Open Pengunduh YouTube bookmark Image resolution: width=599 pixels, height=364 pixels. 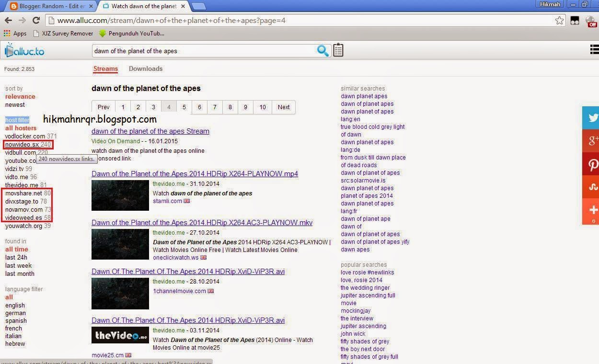[x=131, y=34]
